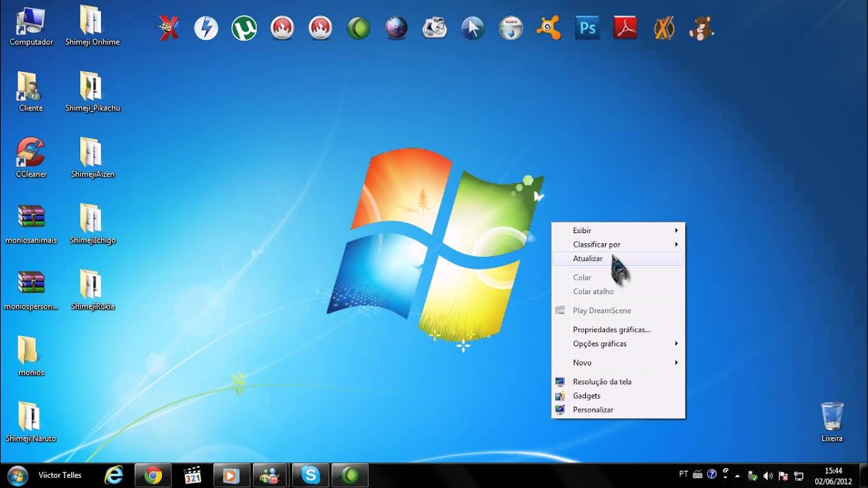This screenshot has height=488, width=868.
Task: Open Media Player Classic taskbar icon
Action: [x=193, y=475]
